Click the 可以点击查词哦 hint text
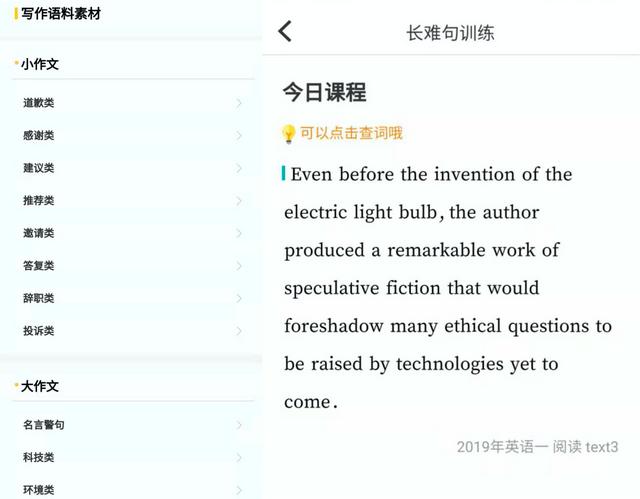This screenshot has width=640, height=499. pyautogui.click(x=351, y=134)
